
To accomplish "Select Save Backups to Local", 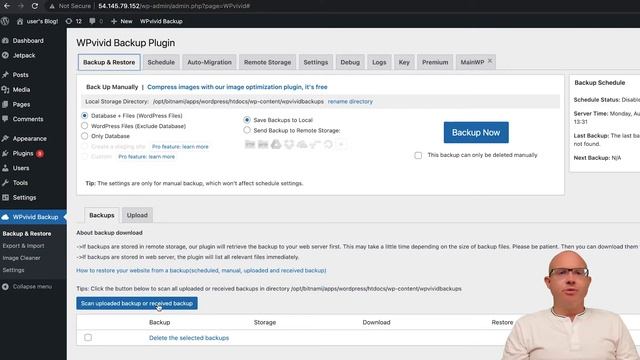I will tap(247, 120).
